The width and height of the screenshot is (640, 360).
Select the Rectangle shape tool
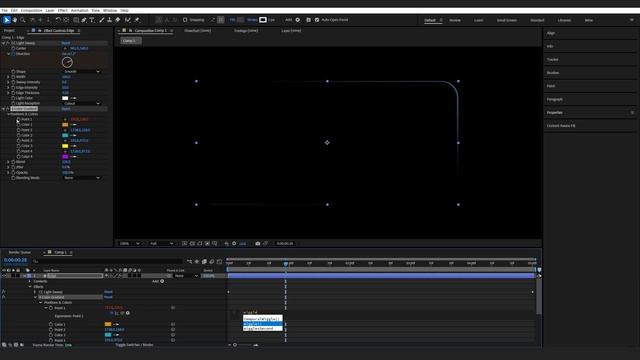click(x=76, y=20)
